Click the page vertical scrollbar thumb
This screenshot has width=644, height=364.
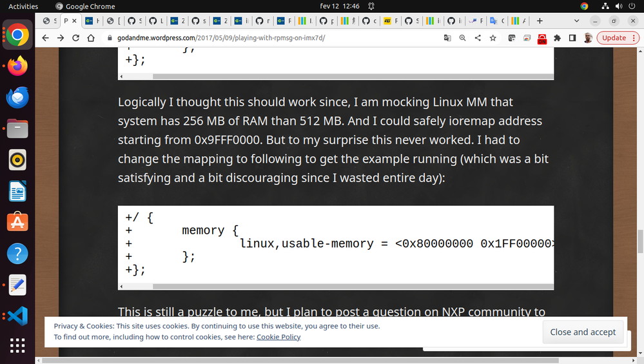pyautogui.click(x=640, y=242)
